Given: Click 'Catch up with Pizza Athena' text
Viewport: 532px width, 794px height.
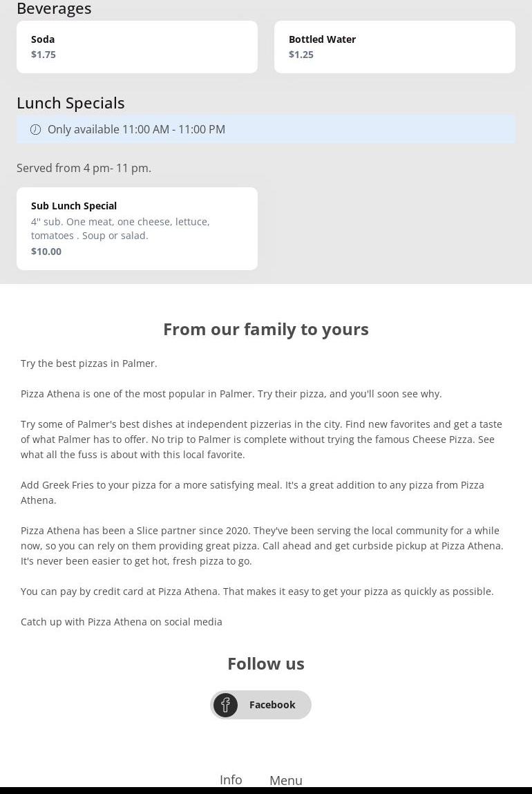Looking at the screenshot, I should 122,622.
